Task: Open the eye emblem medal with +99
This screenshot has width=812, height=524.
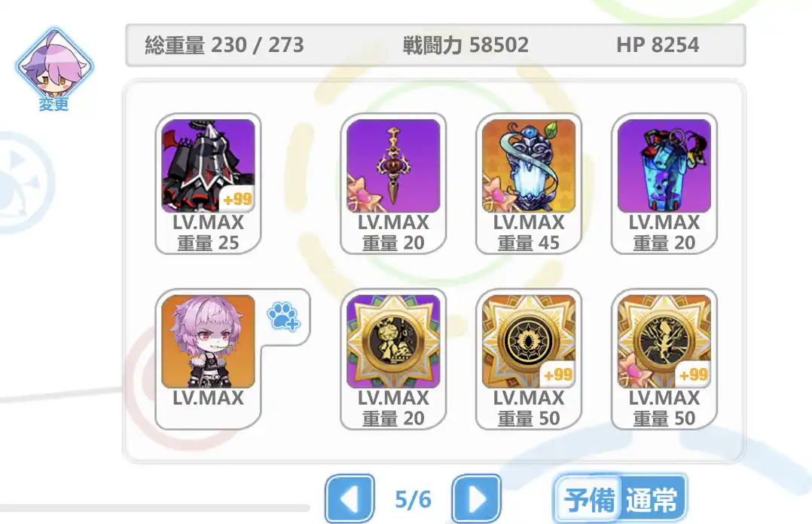Action: point(529,359)
